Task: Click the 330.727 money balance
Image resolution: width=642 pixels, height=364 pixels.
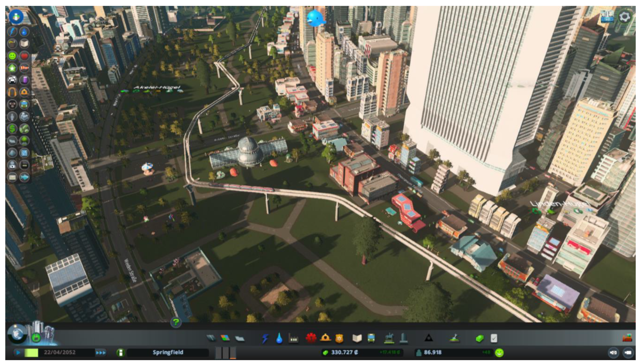Action: pos(344,353)
